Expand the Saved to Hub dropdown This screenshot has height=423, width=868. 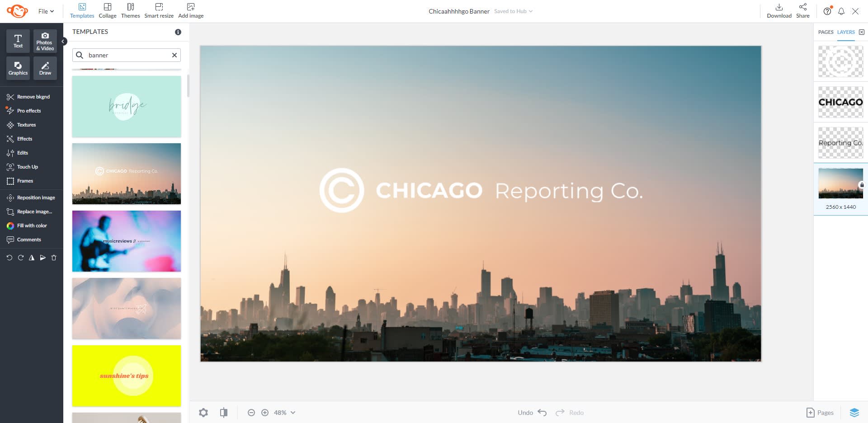(513, 11)
